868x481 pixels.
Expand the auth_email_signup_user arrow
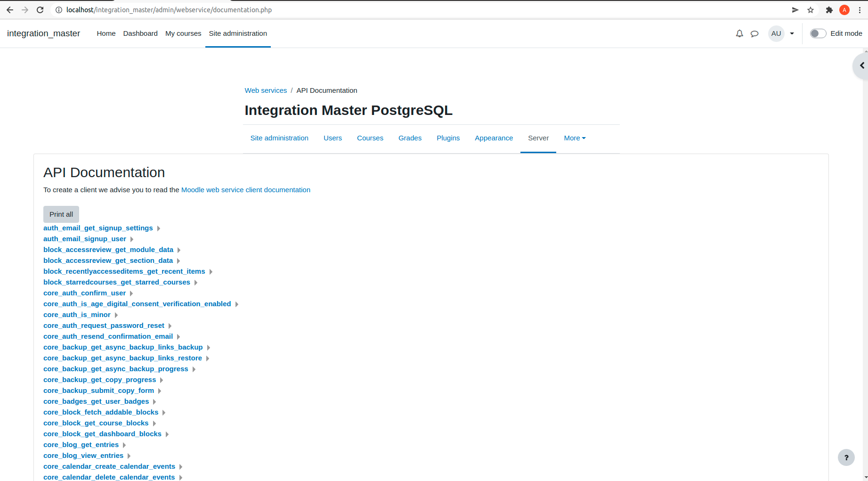tap(132, 239)
